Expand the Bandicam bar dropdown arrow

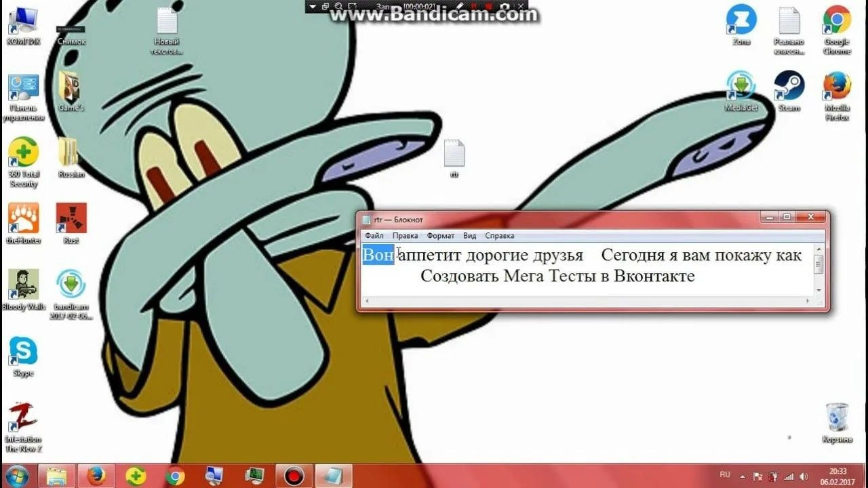[313, 6]
